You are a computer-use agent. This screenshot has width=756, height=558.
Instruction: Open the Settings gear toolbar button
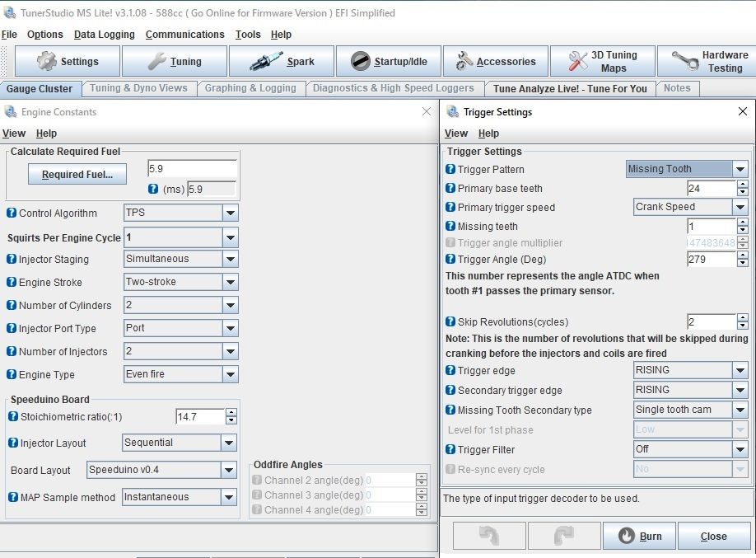coord(68,62)
